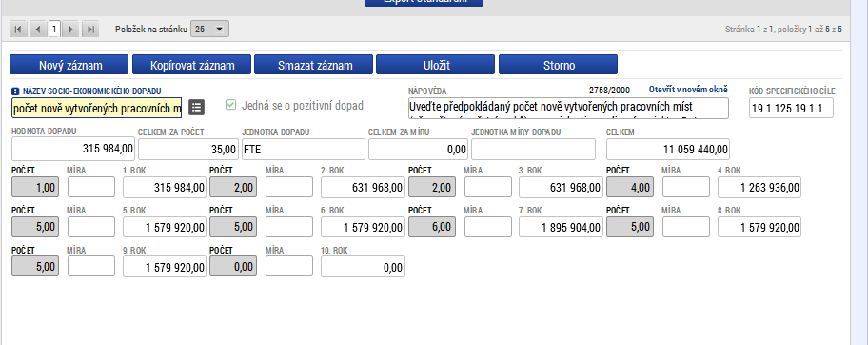This screenshot has height=345, width=868.
Task: Click the 8. rok value field
Action: (x=759, y=226)
